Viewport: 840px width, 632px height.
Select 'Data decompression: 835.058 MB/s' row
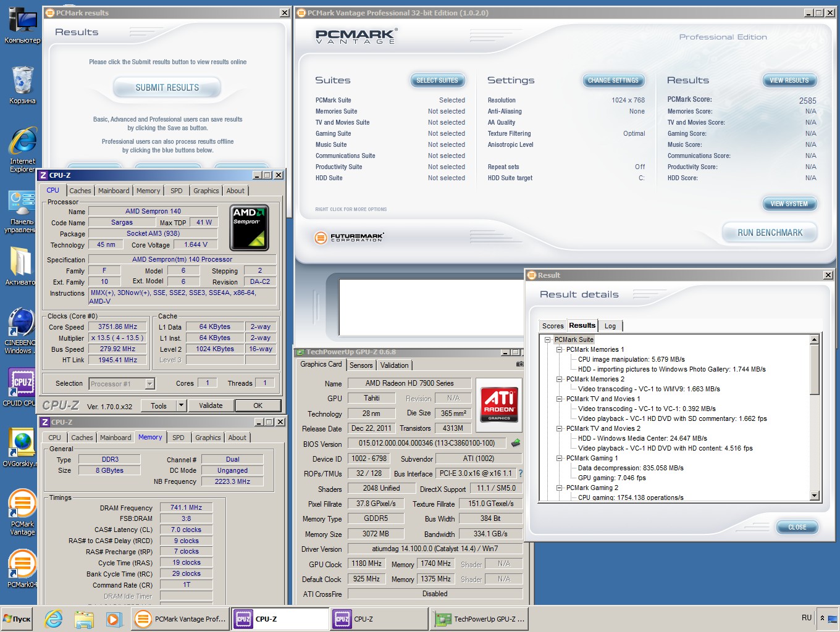(631, 468)
